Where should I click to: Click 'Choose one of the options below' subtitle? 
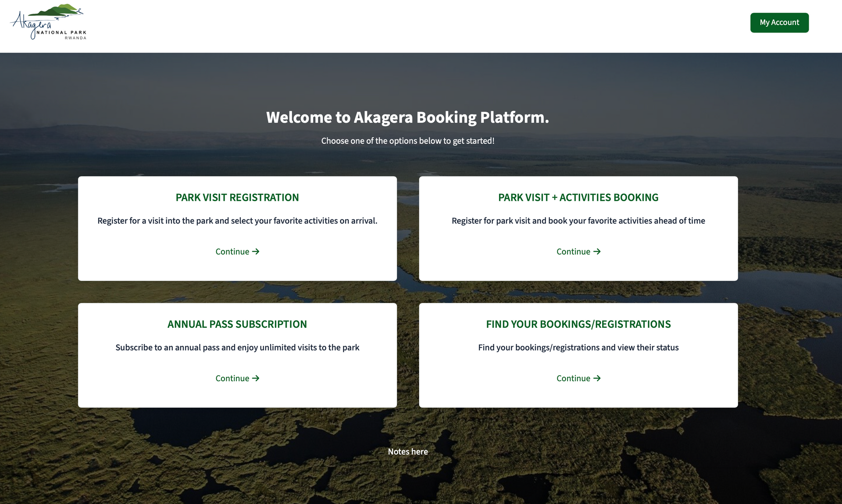pos(408,141)
